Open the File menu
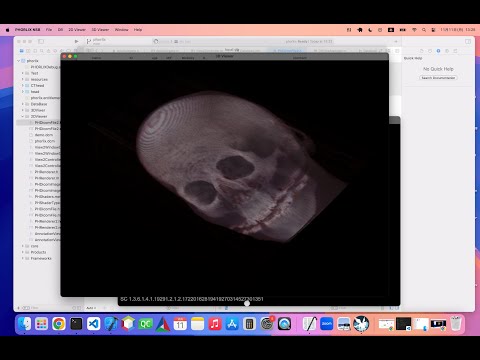The height and width of the screenshot is (360, 480). (x=49, y=30)
